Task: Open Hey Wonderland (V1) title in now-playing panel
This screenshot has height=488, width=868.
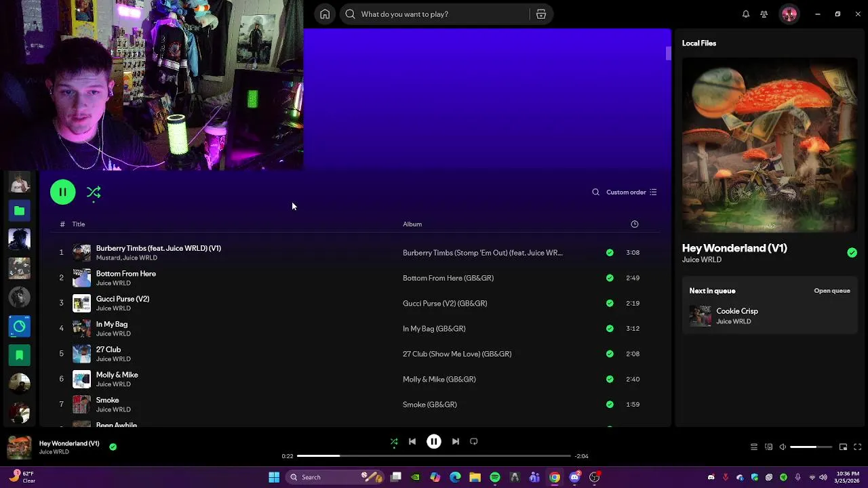Action: tap(734, 248)
